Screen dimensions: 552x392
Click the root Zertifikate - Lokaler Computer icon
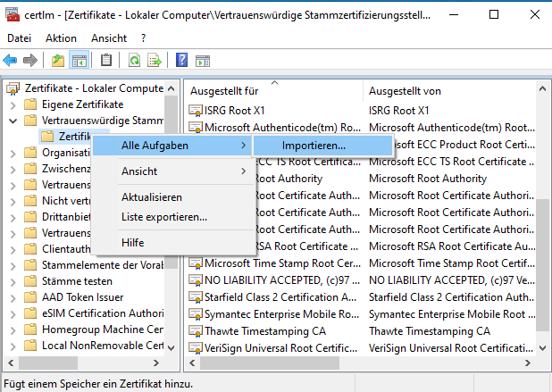point(13,88)
